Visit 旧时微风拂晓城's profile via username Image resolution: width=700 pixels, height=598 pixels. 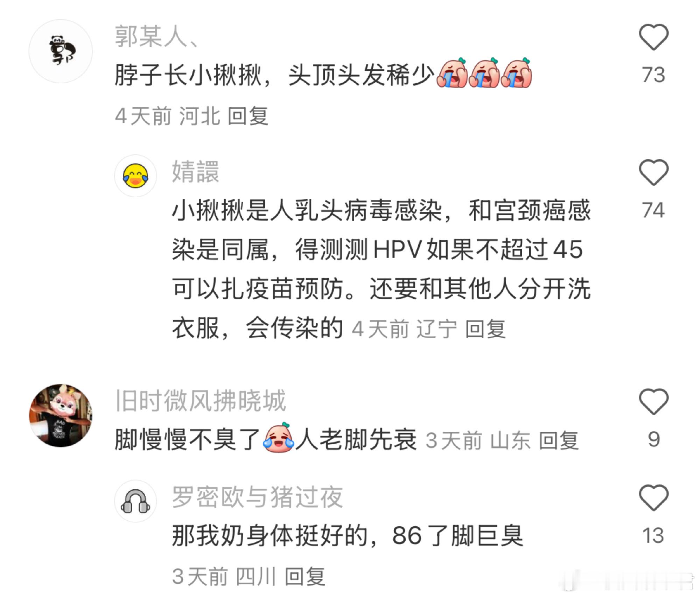pos(201,401)
